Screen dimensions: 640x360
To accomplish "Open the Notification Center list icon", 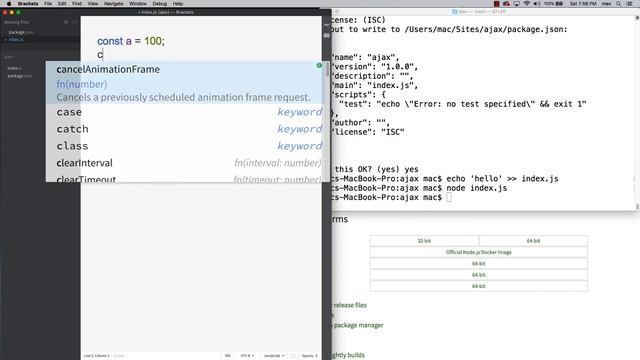I will tap(629, 4).
